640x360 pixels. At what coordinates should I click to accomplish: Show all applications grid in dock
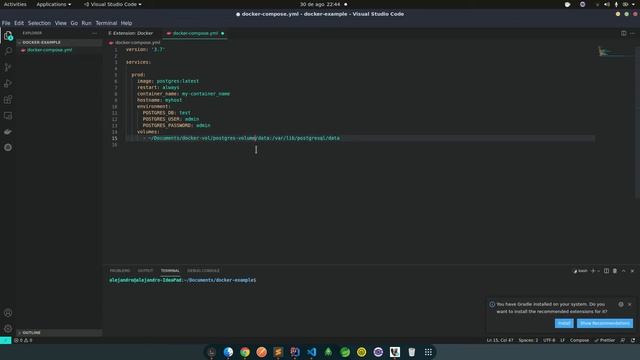[x=428, y=352]
